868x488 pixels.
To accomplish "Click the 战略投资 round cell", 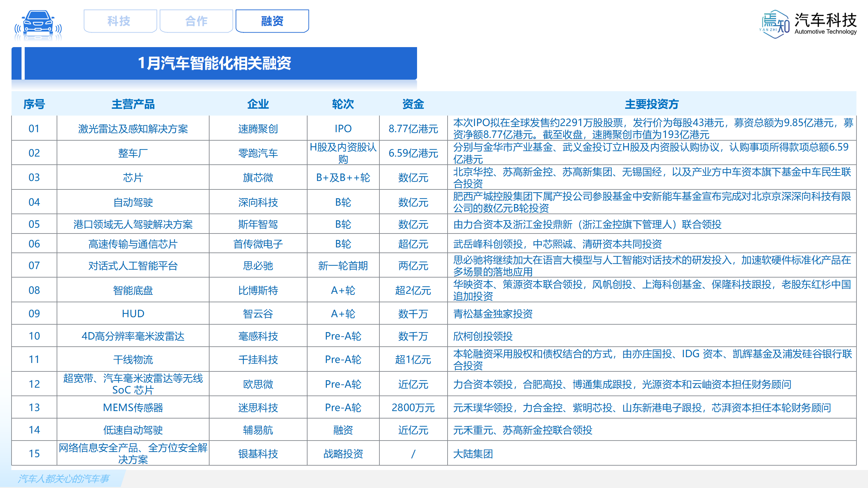I will (343, 453).
